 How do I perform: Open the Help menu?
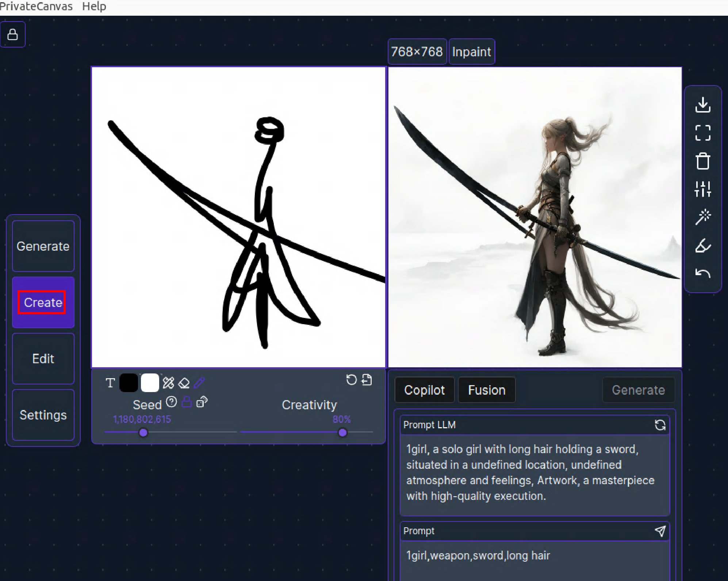(x=94, y=6)
